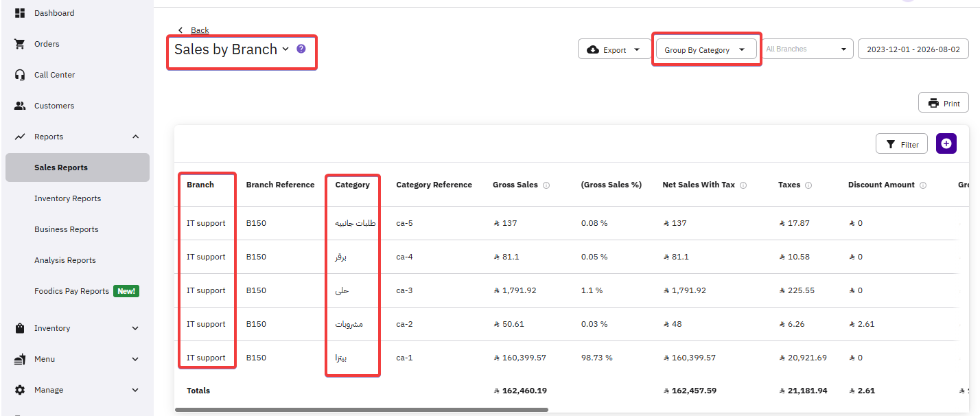Collapse the Reports sidebar section
Image resolution: width=980 pixels, height=416 pixels.
(x=135, y=137)
